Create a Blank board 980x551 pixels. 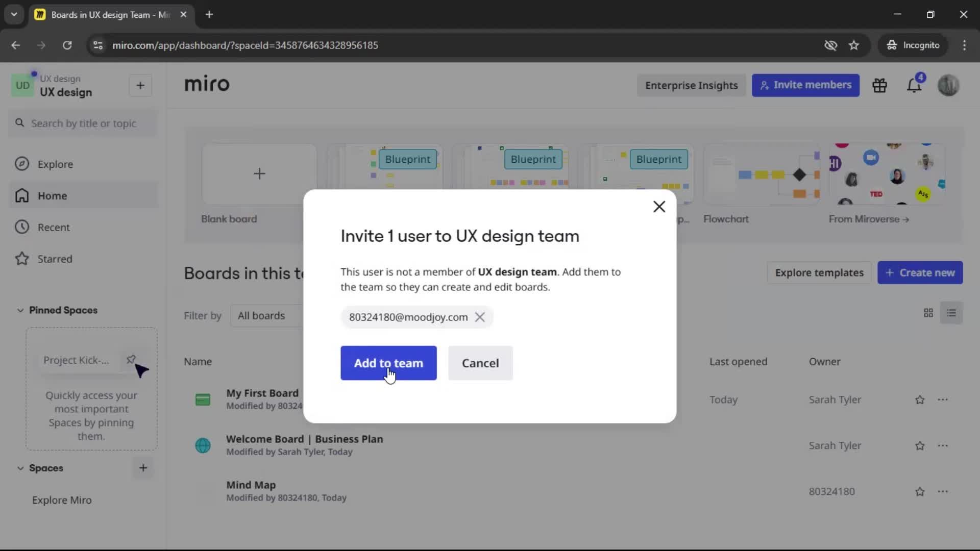tap(259, 174)
